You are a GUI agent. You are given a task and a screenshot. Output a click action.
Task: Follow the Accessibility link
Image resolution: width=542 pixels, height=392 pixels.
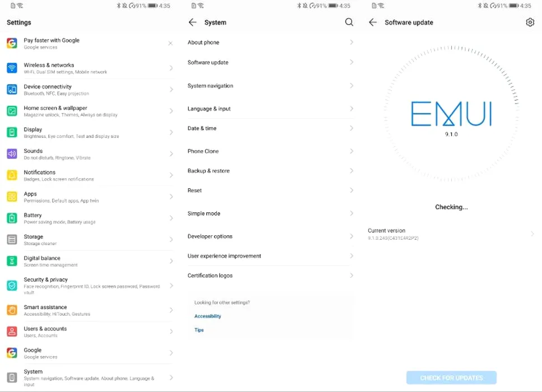coord(207,316)
